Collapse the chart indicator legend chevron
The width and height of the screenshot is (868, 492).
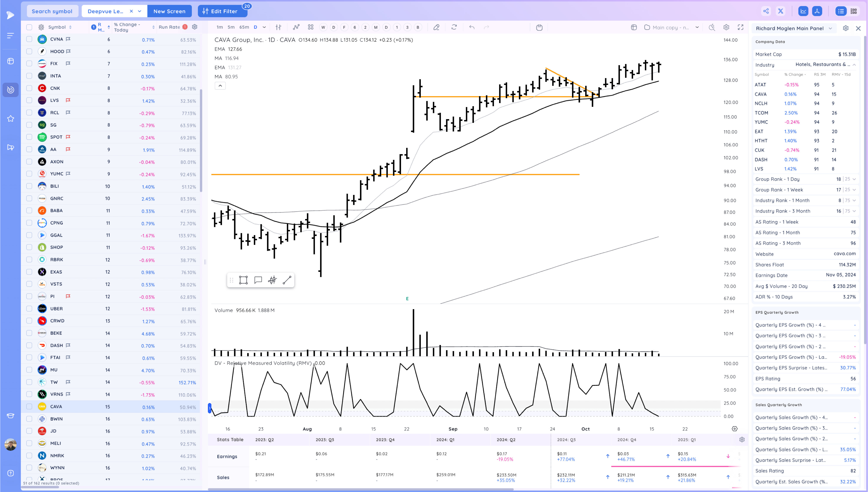pos(220,86)
